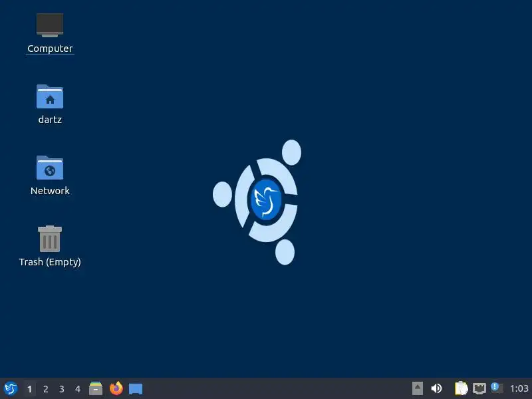Viewport: 532px width, 399px height.
Task: Select the Trash (Empty) desktop icon
Action: 50,239
